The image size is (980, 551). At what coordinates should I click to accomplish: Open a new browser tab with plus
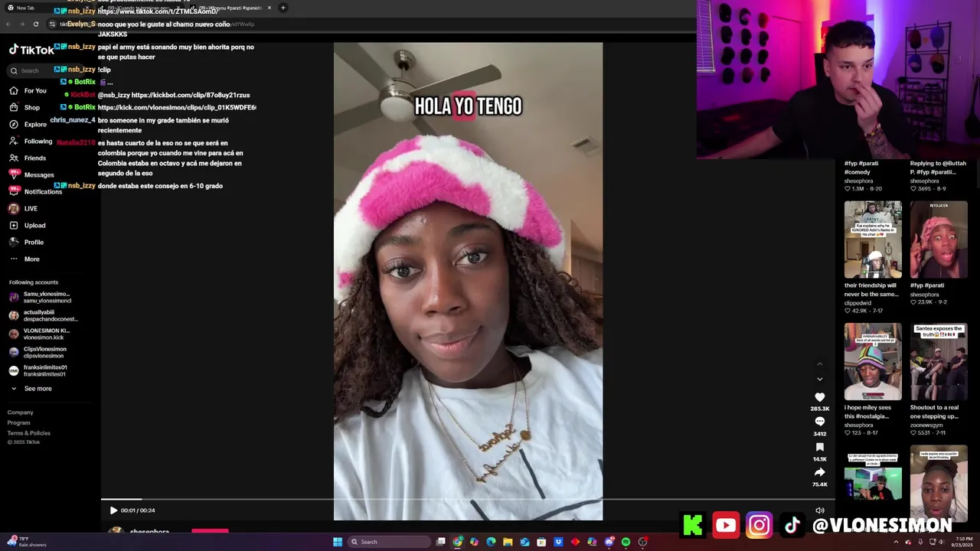tap(283, 8)
